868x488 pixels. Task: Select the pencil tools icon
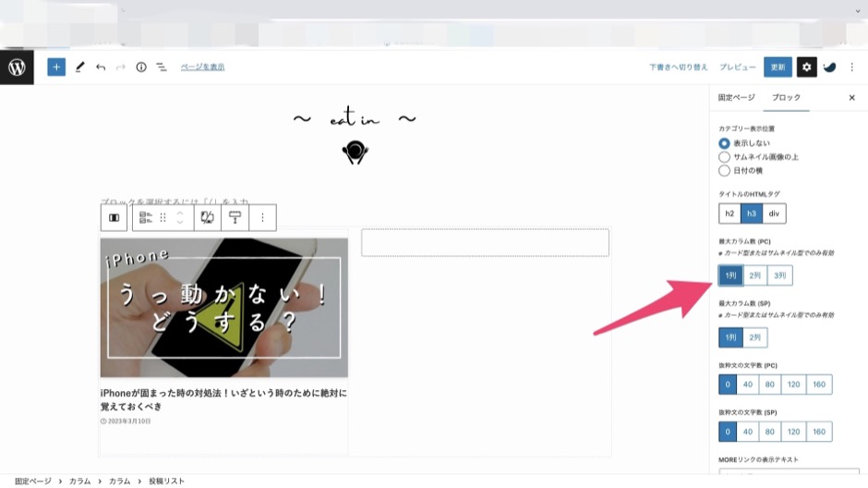[x=79, y=67]
